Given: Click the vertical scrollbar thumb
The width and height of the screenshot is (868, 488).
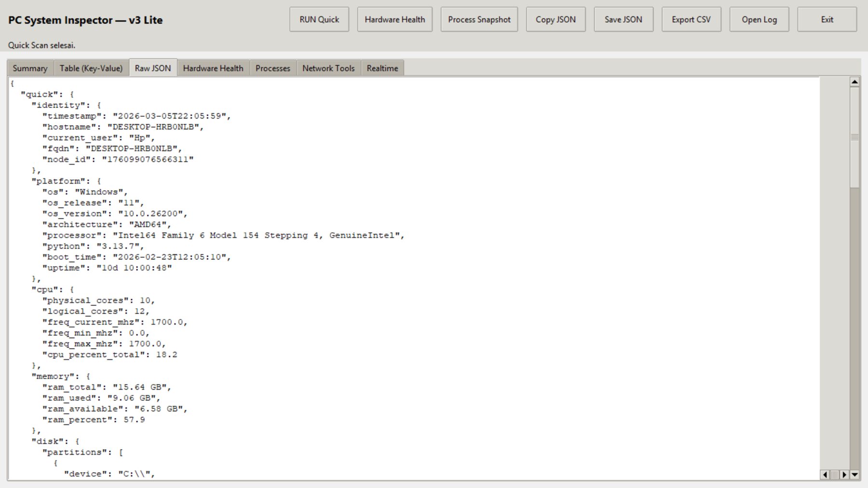Looking at the screenshot, I should pos(854,137).
